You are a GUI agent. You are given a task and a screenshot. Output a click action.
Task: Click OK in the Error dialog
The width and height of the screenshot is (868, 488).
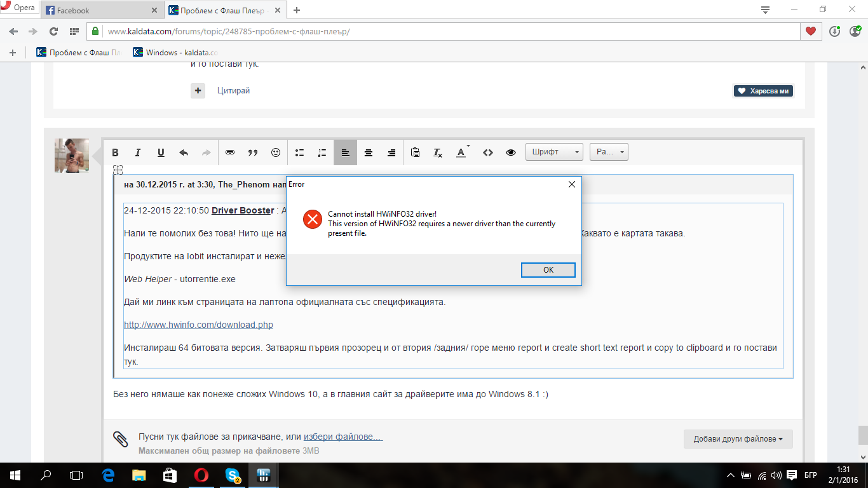pyautogui.click(x=548, y=270)
